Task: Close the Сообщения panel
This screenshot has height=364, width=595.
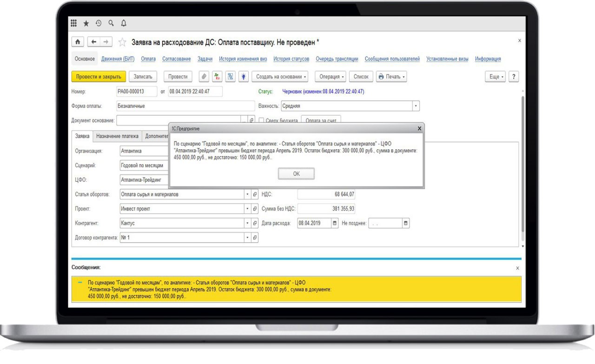Action: 518,268
